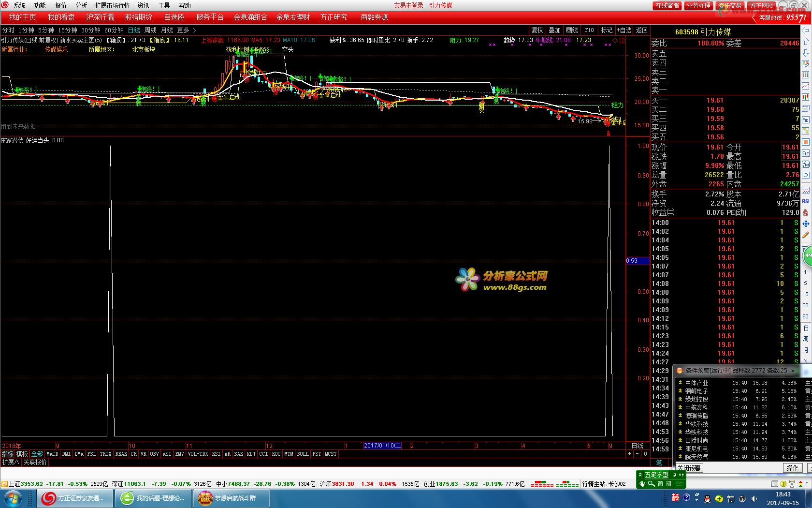The height and width of the screenshot is (508, 812).
Task: Switch to the 沪深行情 tab
Action: pyautogui.click(x=100, y=17)
